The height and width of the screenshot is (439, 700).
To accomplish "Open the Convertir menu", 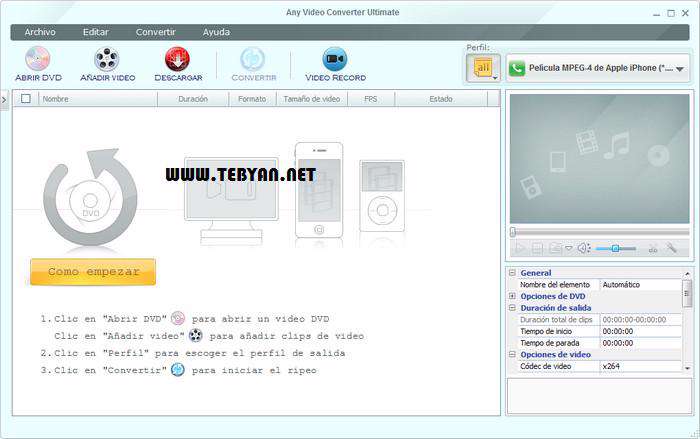I will tap(155, 32).
